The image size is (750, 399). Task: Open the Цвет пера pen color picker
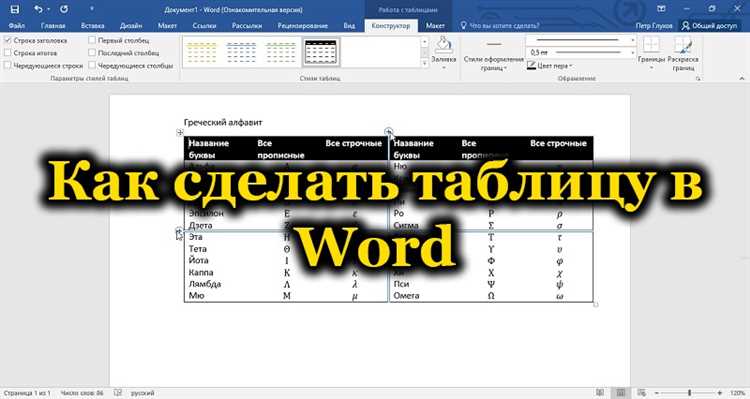click(550, 66)
